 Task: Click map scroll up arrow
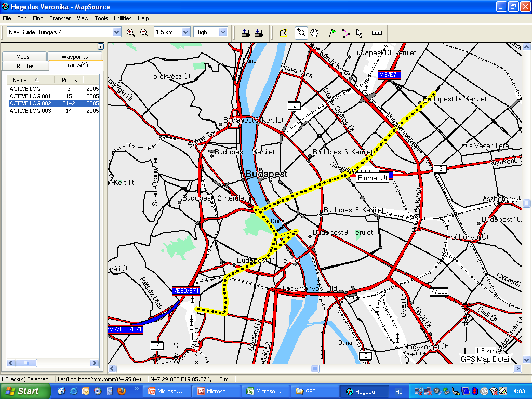click(527, 47)
